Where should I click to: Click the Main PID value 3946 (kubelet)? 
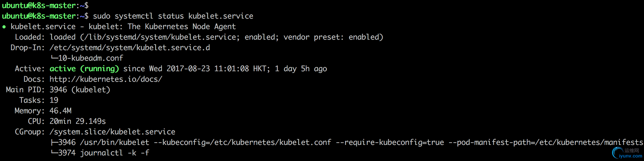[80, 90]
